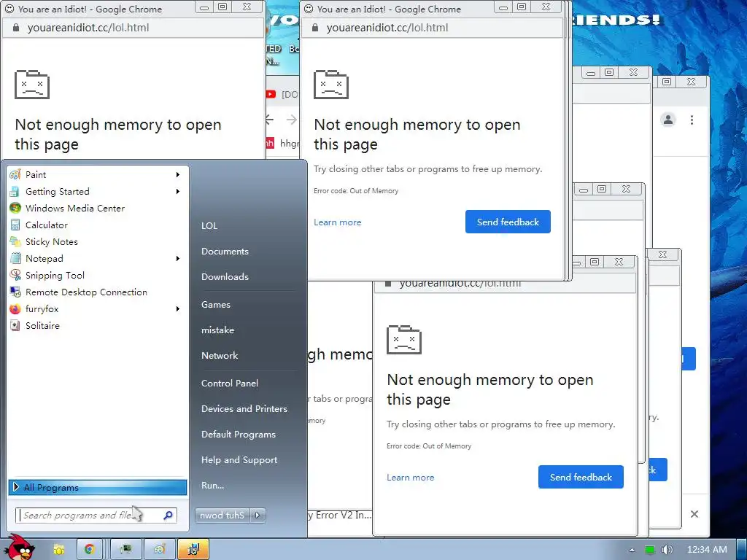
Task: Dismiss the bottom bar with X
Action: coord(694,514)
